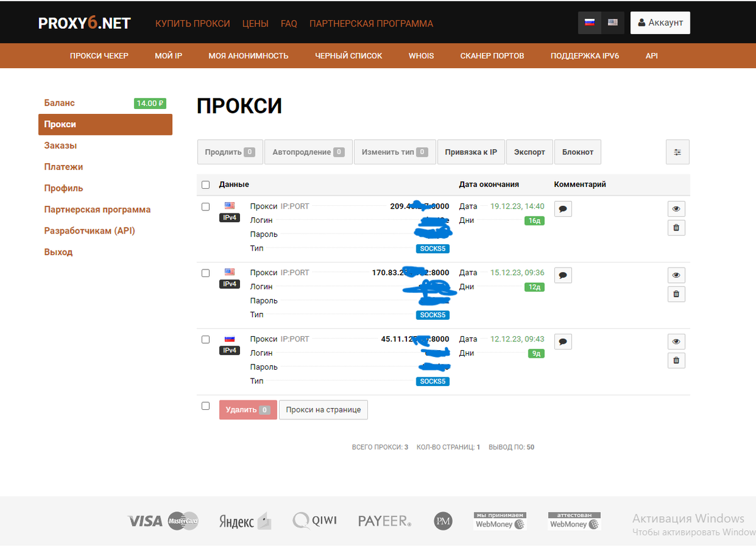Click the Экспорт button
The height and width of the screenshot is (556, 756).
coord(530,152)
